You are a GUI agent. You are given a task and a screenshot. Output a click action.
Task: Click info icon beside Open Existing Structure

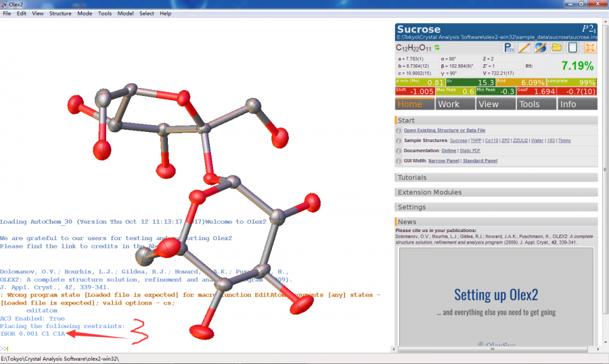click(x=399, y=131)
